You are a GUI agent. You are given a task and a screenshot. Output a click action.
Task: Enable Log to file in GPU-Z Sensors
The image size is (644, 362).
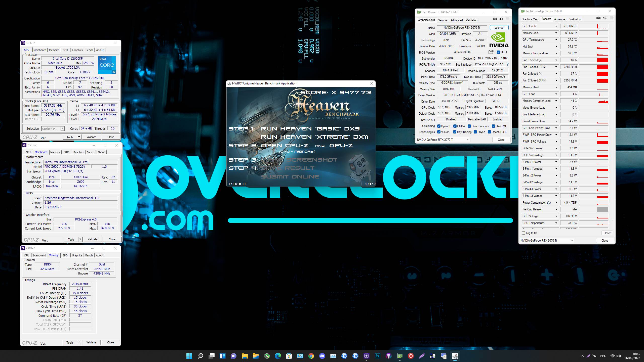(524, 233)
